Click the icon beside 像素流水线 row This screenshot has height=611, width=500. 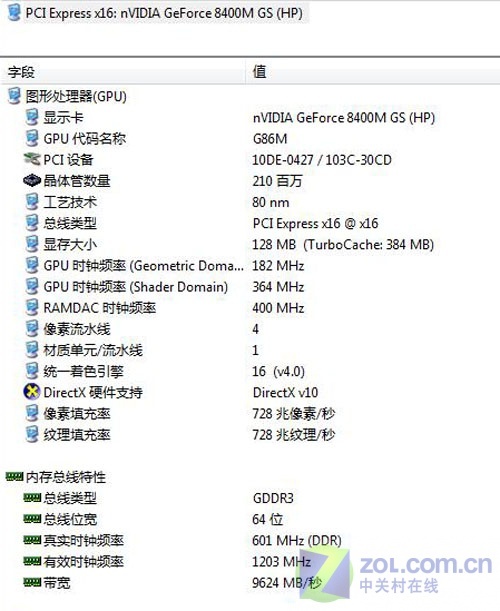point(32,328)
